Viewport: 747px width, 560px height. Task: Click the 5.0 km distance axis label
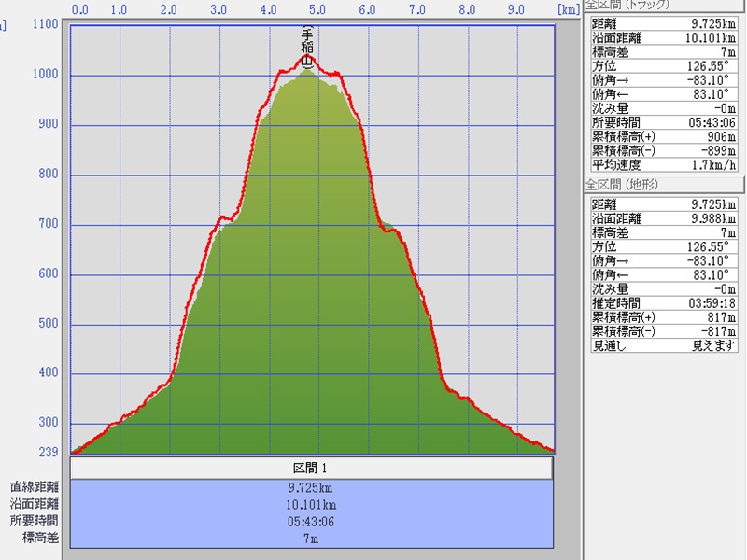pos(317,10)
